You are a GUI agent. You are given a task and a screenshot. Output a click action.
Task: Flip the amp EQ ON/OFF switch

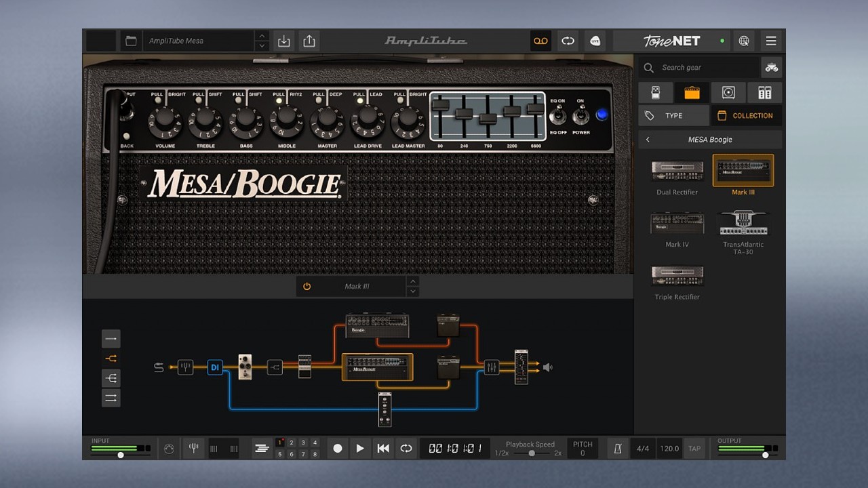[x=557, y=116]
